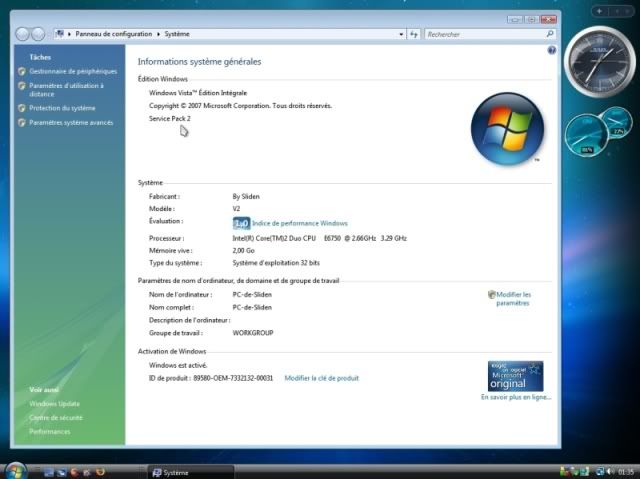Click Windows Vista Édition Intégrale text
Screen dimensions: 640x479
coord(198,93)
